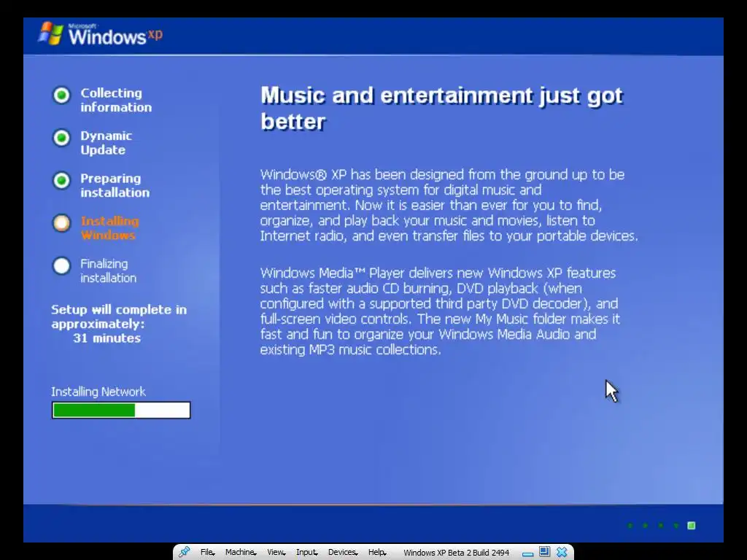Click the 'Music and entertainment just got better' heading
This screenshot has width=747, height=560.
441,109
